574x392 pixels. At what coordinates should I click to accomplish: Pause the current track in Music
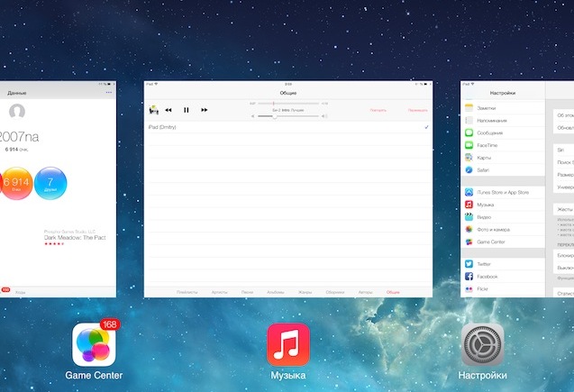187,110
